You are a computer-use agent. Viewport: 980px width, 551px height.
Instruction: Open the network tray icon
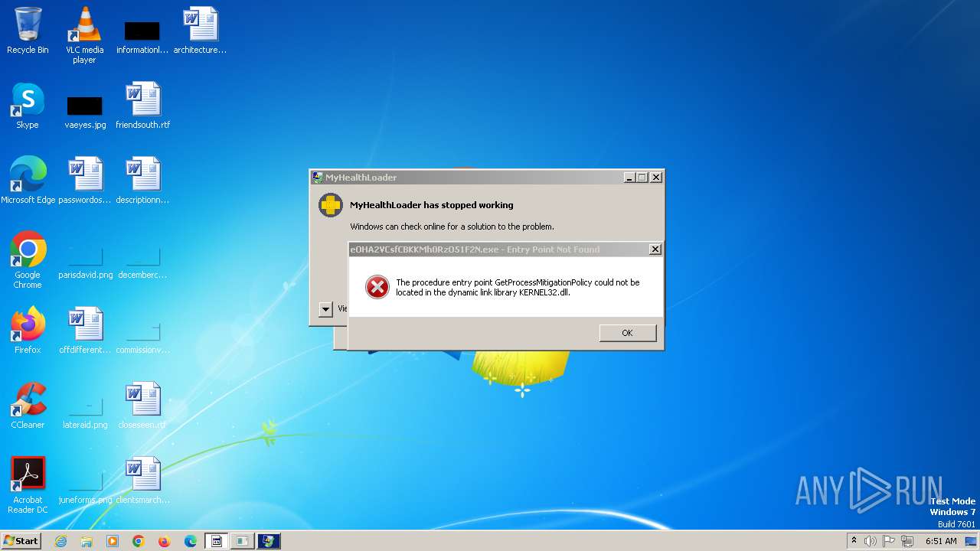(x=908, y=541)
